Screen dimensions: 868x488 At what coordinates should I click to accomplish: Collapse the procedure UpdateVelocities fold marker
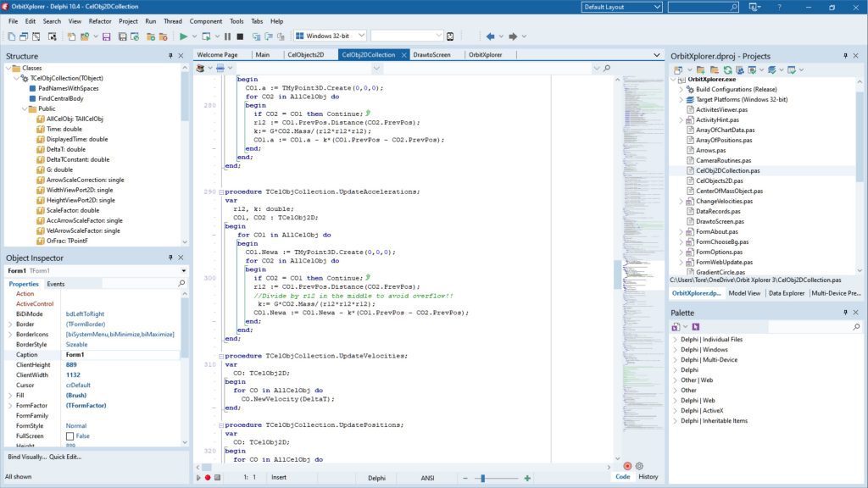coord(221,357)
